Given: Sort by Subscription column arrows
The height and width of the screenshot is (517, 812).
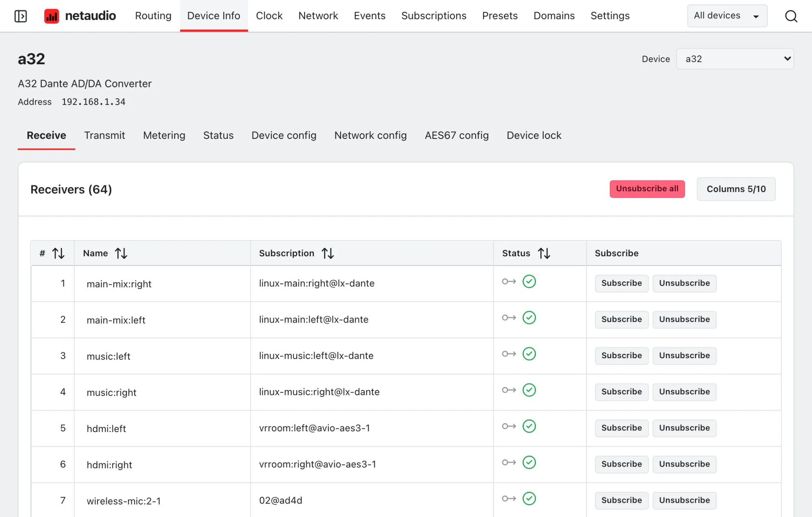Looking at the screenshot, I should [328, 253].
